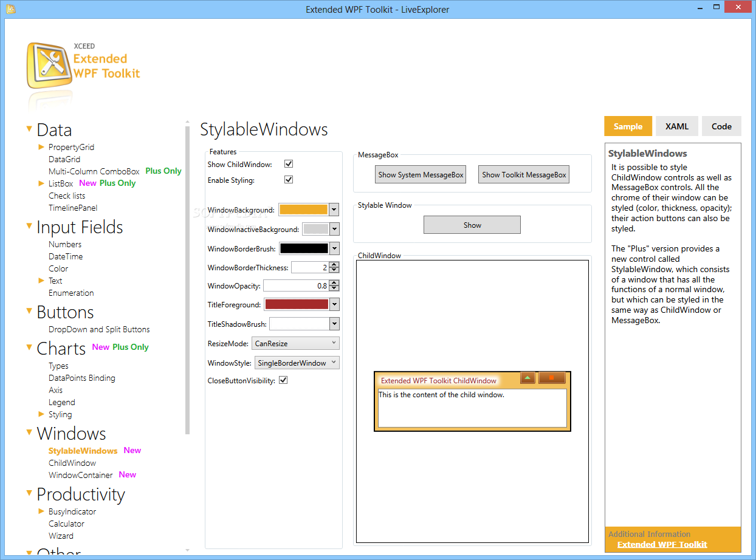Click Show System MessageBox button
Viewport: 756px width, 560px height.
(421, 175)
